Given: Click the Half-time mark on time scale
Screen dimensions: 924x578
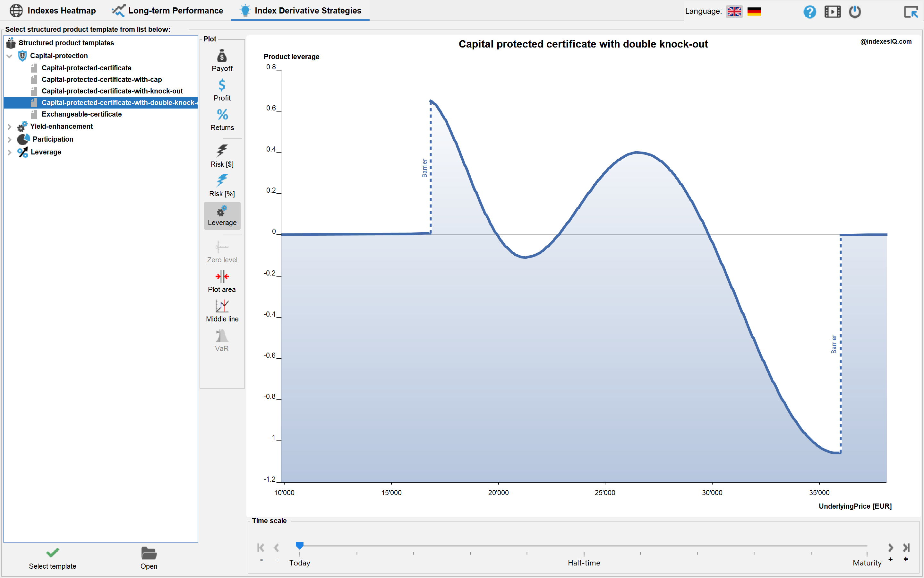Looking at the screenshot, I should click(x=584, y=563).
